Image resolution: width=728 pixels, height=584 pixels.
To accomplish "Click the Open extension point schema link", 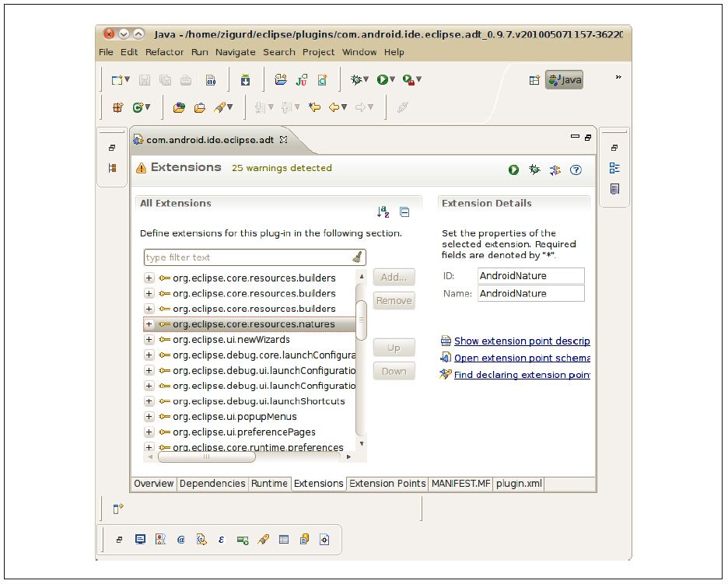I will click(x=522, y=358).
